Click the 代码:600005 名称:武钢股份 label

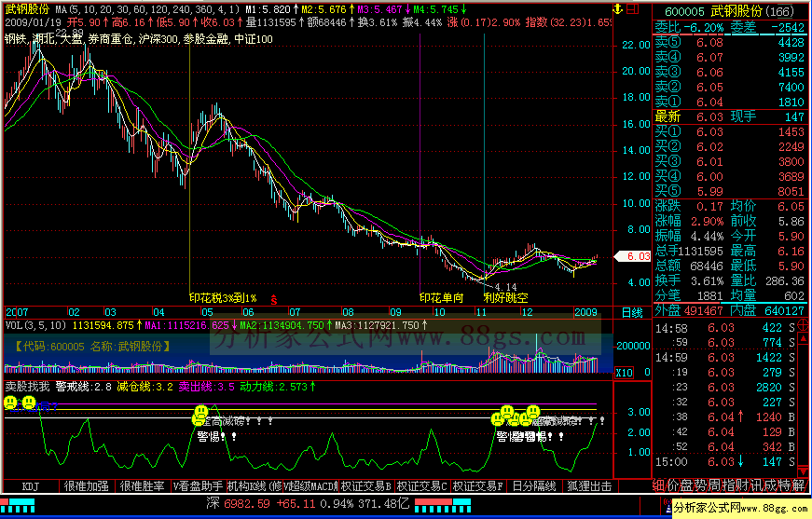click(92, 347)
